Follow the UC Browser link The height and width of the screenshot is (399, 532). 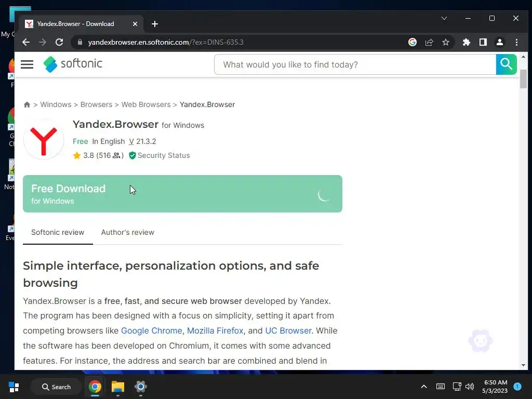tap(288, 330)
